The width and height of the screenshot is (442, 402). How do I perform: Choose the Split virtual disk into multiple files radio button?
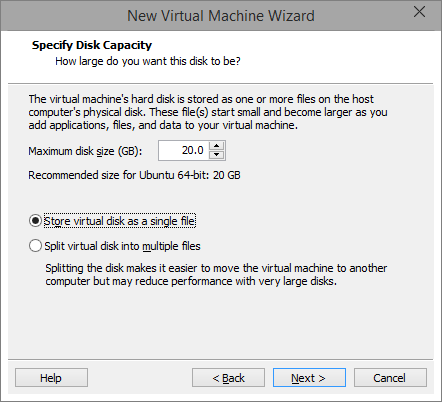(x=35, y=246)
